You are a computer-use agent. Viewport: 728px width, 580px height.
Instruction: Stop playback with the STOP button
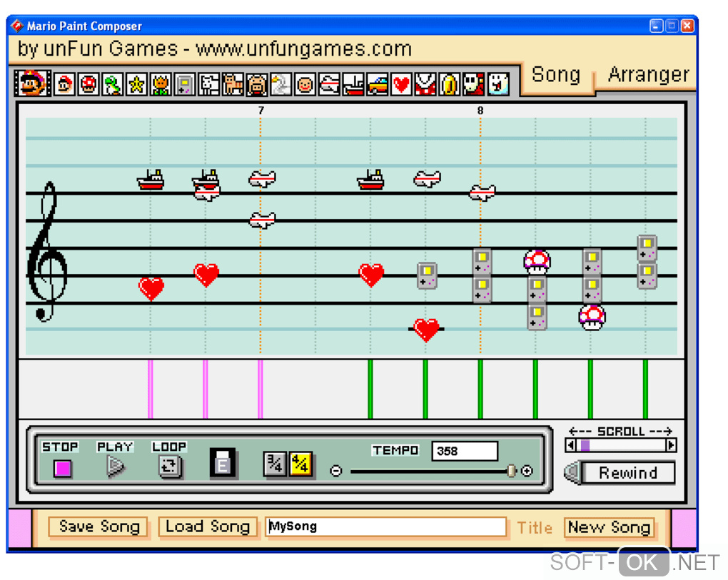pos(62,468)
